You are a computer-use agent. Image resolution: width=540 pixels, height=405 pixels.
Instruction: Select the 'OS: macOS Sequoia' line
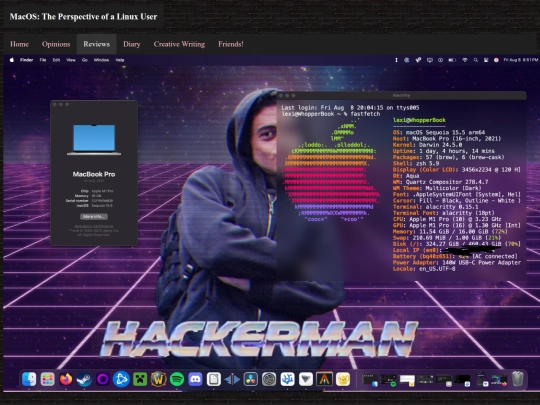pyautogui.click(x=439, y=132)
